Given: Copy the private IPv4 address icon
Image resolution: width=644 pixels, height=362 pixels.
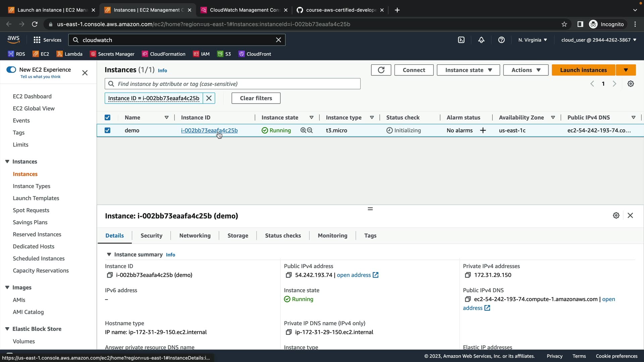Looking at the screenshot, I should tap(468, 275).
